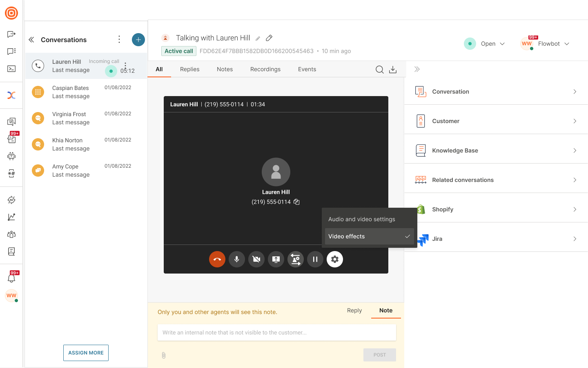The height and width of the screenshot is (368, 588).
Task: Put the call on hold
Action: point(315,259)
